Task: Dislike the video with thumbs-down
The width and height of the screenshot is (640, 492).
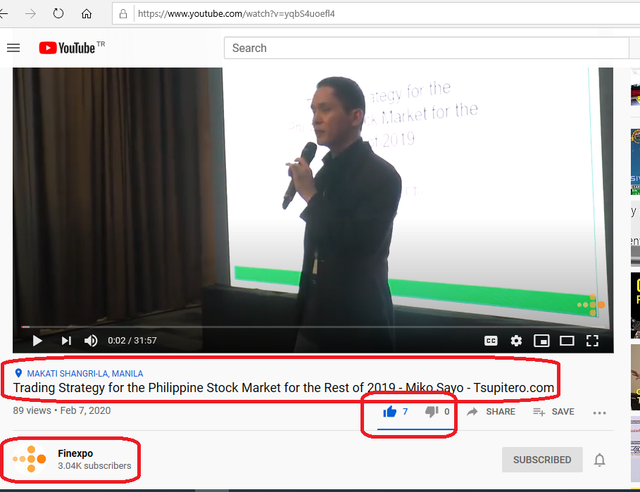Action: click(x=431, y=412)
